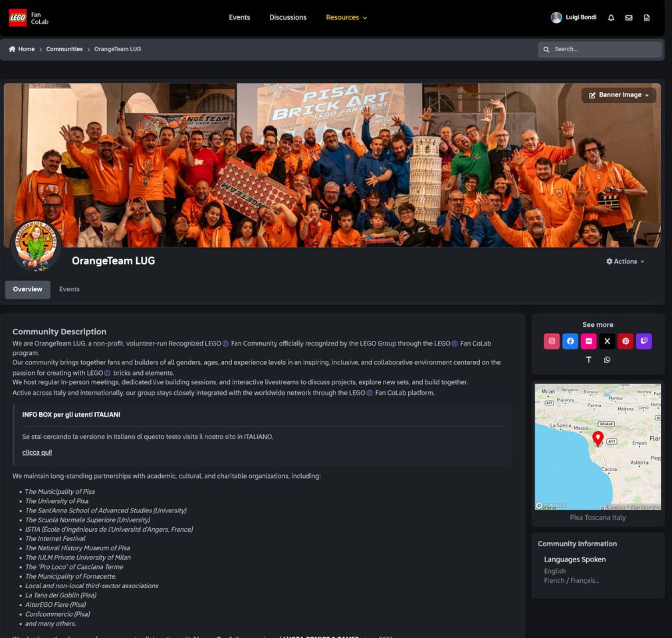This screenshot has height=638, width=672.
Task: Click the Mapbox logo on the map
Action: tap(551, 506)
